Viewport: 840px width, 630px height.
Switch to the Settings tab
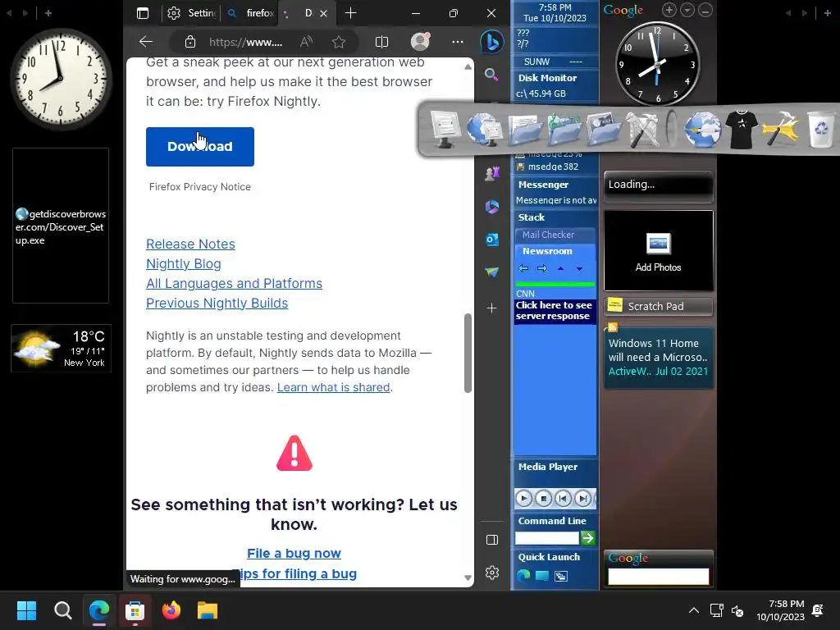[x=191, y=13]
